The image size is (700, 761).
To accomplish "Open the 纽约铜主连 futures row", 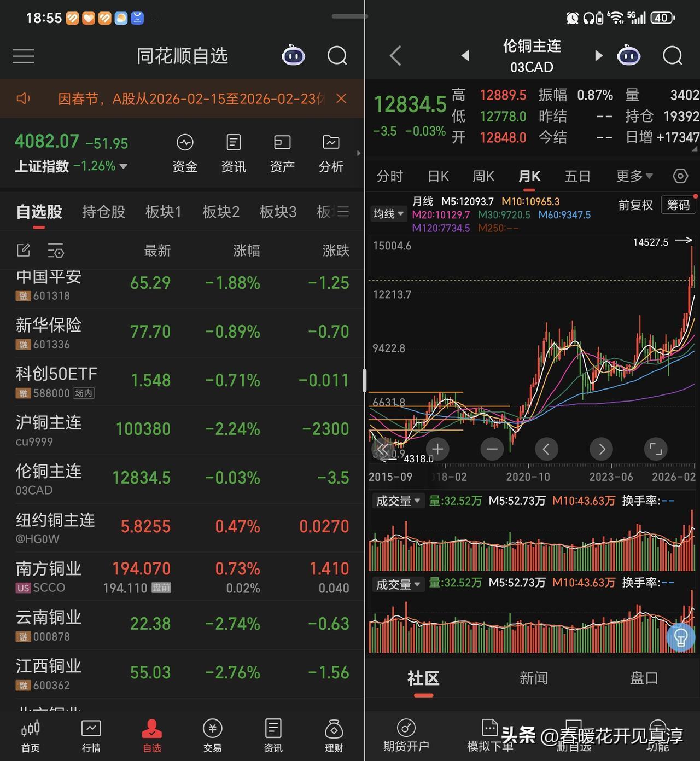I will tap(182, 527).
